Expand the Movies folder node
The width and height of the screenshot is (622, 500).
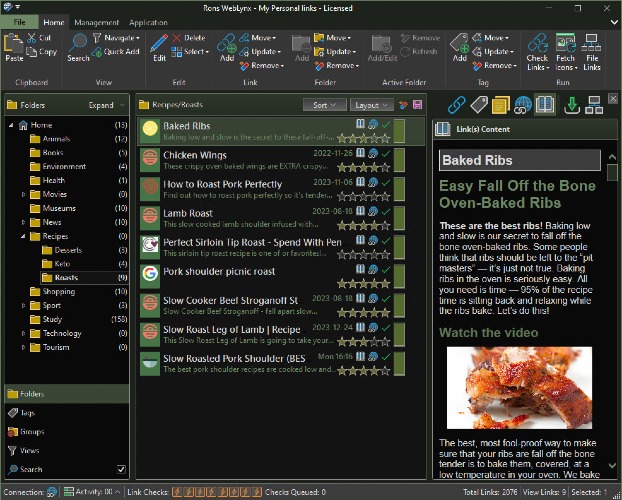tap(23, 194)
